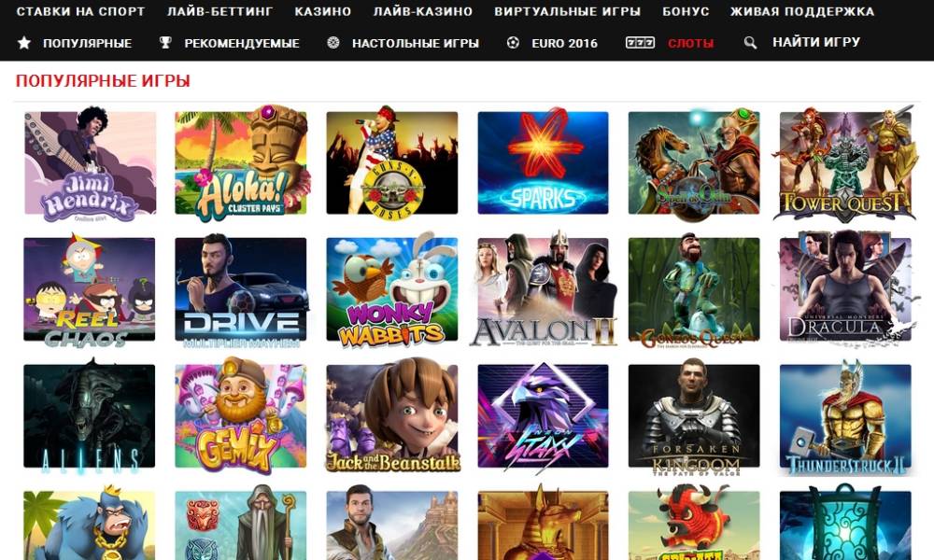
Task: Choose the Wonky Wabbits game tile
Action: (x=392, y=290)
